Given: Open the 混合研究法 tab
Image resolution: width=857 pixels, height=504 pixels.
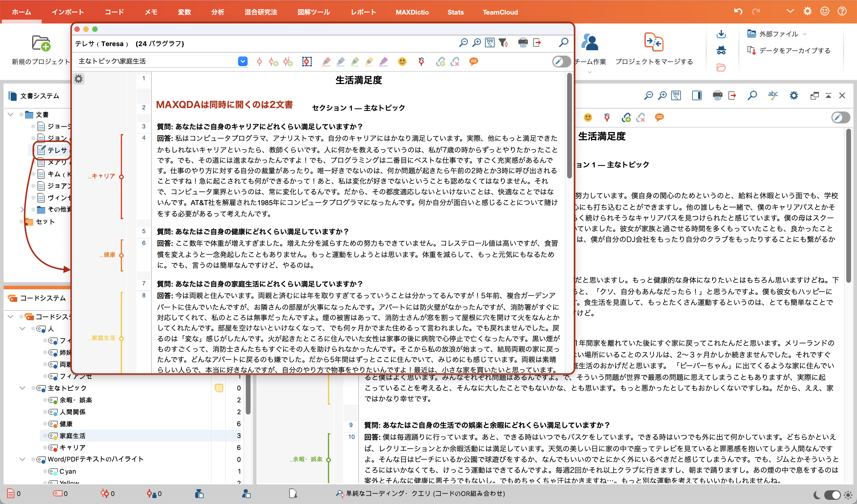Looking at the screenshot, I should 261,12.
